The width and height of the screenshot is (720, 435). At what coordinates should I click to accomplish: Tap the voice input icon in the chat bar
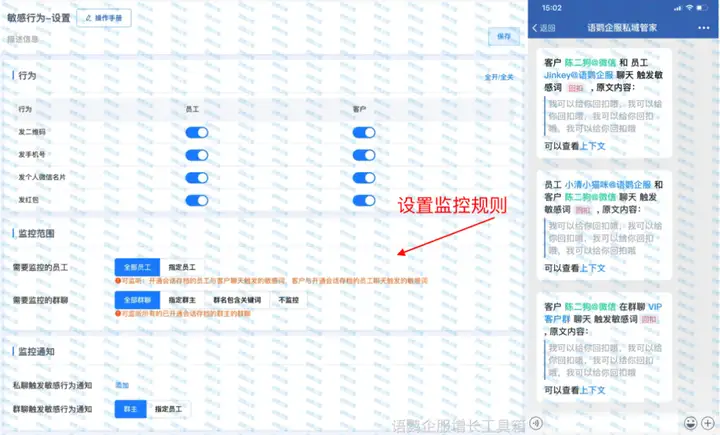click(536, 422)
